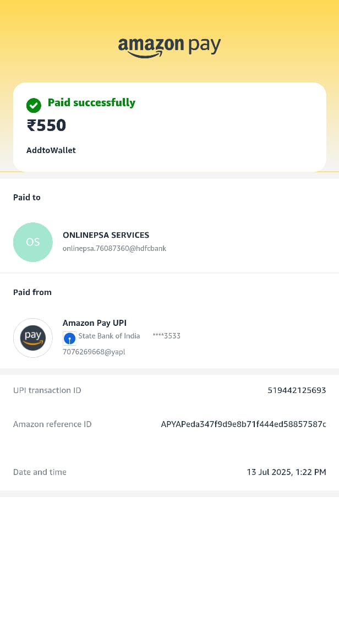Click the ₹550 amount
The image size is (339, 644).
click(x=46, y=125)
